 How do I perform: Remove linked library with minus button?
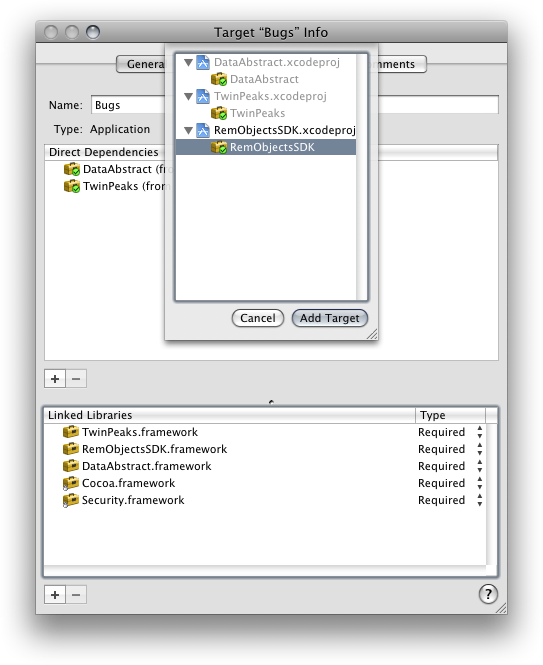76,595
